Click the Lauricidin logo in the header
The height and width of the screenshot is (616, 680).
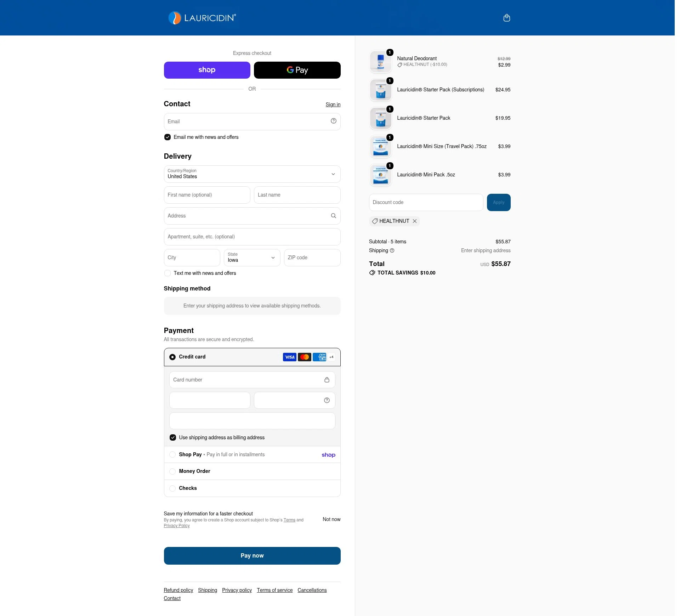tap(202, 18)
